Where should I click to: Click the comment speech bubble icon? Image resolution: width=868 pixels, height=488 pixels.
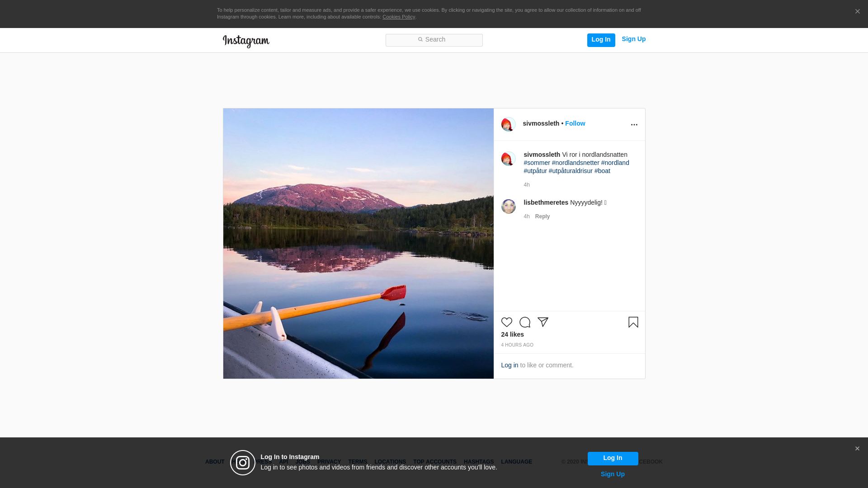524,322
